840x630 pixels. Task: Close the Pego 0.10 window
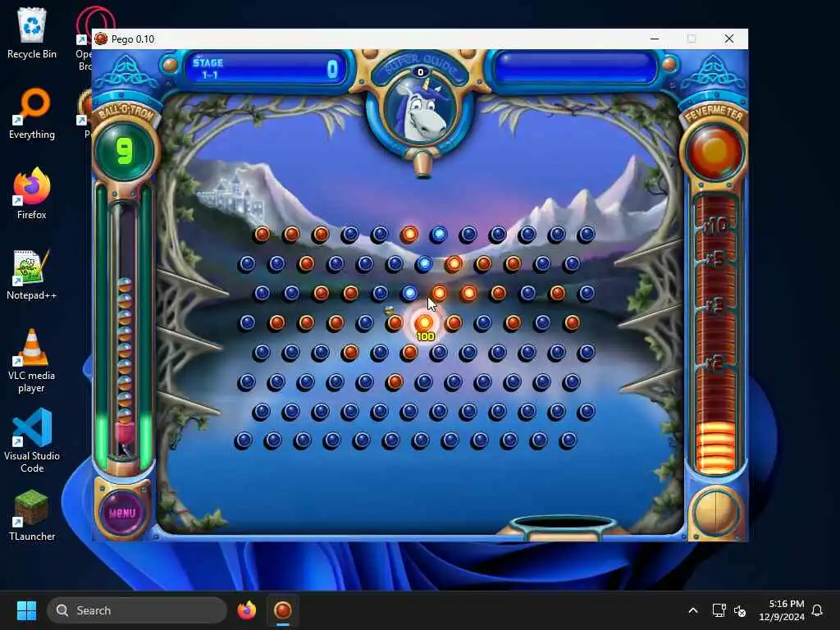click(729, 39)
